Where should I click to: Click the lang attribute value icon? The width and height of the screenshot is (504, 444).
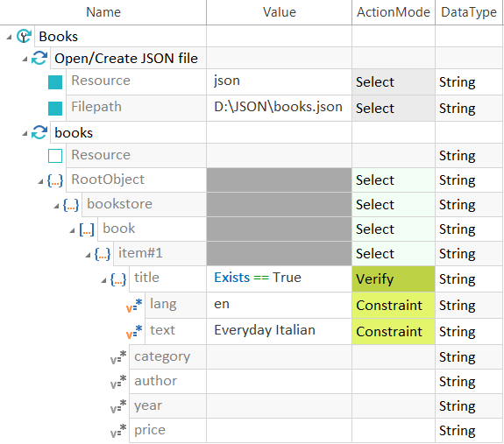tap(134, 305)
